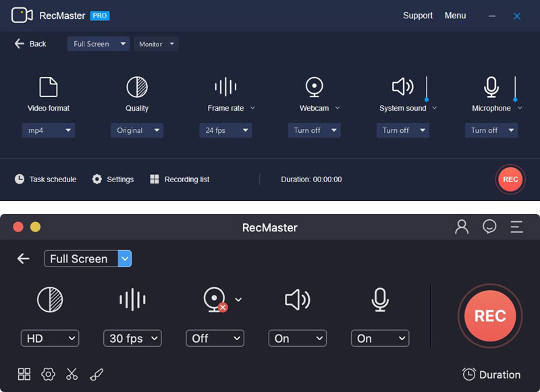Open the Webcam Turn off dropdown
540x392 pixels.
(315, 130)
